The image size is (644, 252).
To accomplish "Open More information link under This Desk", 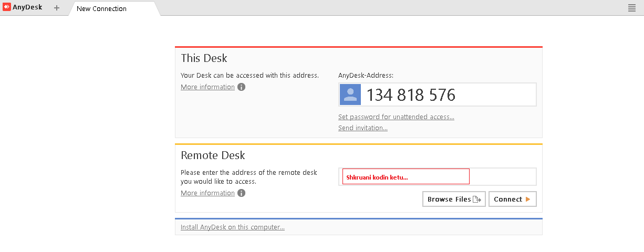I will point(207,87).
